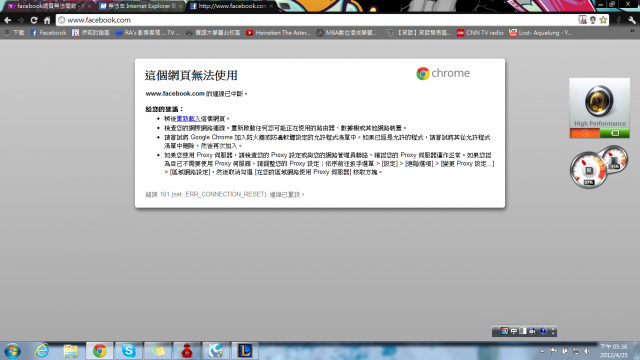Open language bar tools menu icon
Image resolution: width=640 pixels, height=360 pixels.
pos(532,331)
